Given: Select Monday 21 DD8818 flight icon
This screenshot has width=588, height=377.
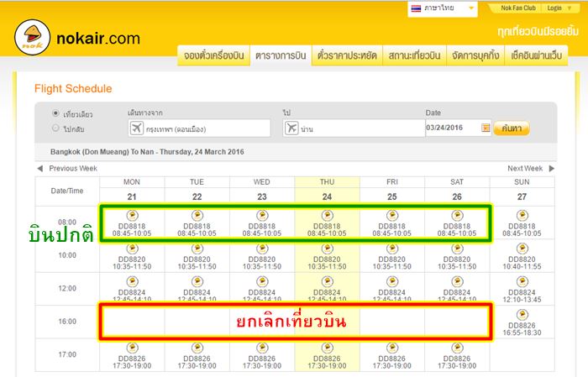Looking at the screenshot, I should click(132, 216).
